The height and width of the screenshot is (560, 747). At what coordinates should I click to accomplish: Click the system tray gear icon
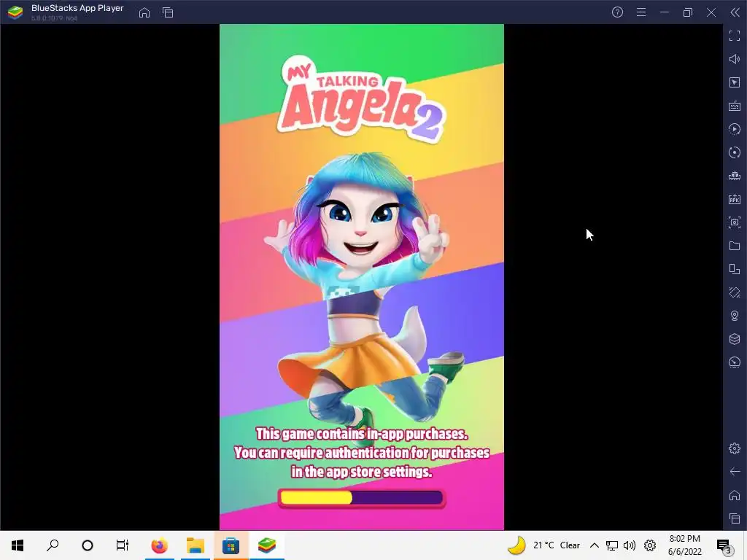tap(650, 545)
